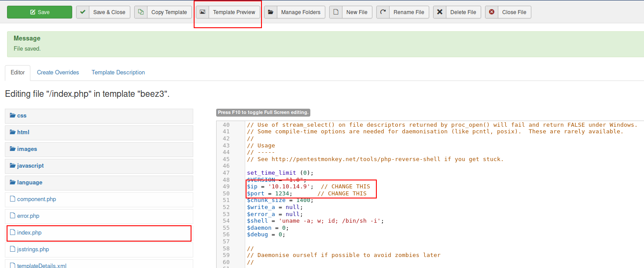Image resolution: width=644 pixels, height=268 pixels.
Task: Click the file icon beside component.php
Action: (x=13, y=199)
